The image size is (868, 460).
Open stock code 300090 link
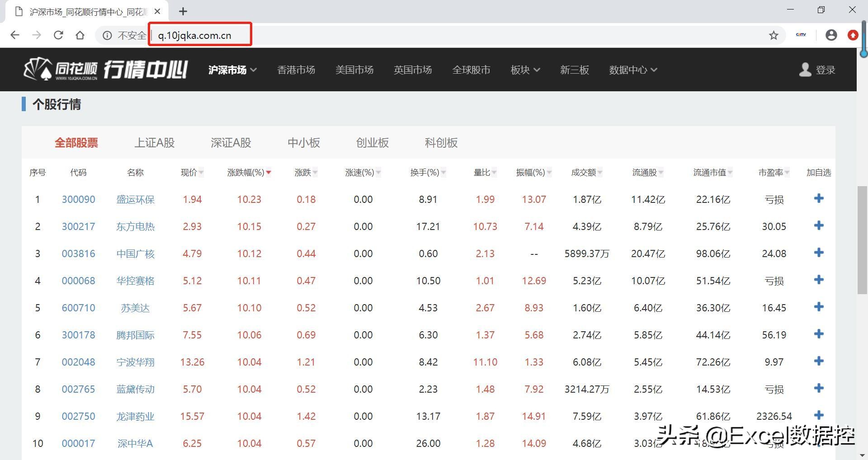[78, 199]
